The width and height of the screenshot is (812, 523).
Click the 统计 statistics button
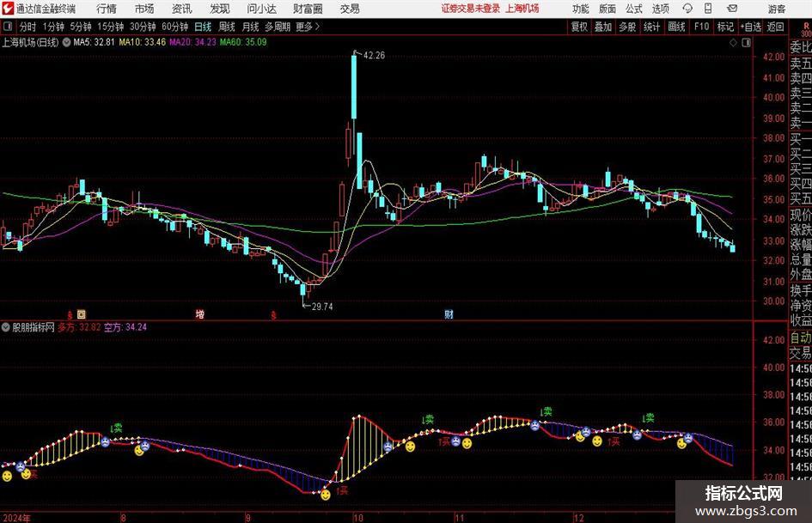651,27
